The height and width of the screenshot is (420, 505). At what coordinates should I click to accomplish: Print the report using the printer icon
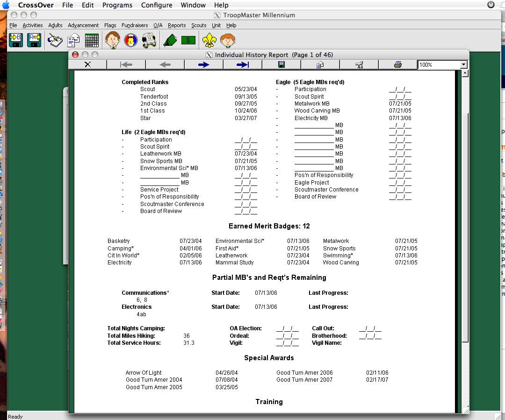(x=397, y=64)
